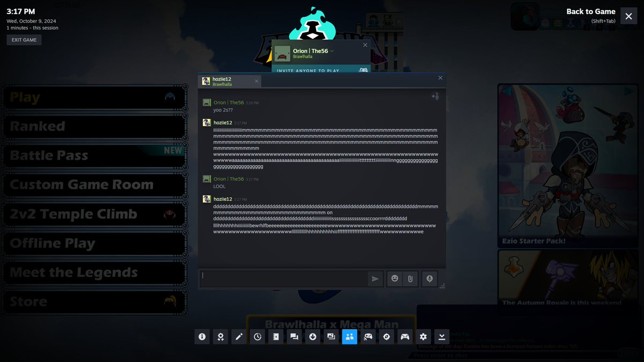This screenshot has height=362, width=644.
Task: Expand the Orion | The56 status dropdown arrow
Action: (332, 51)
